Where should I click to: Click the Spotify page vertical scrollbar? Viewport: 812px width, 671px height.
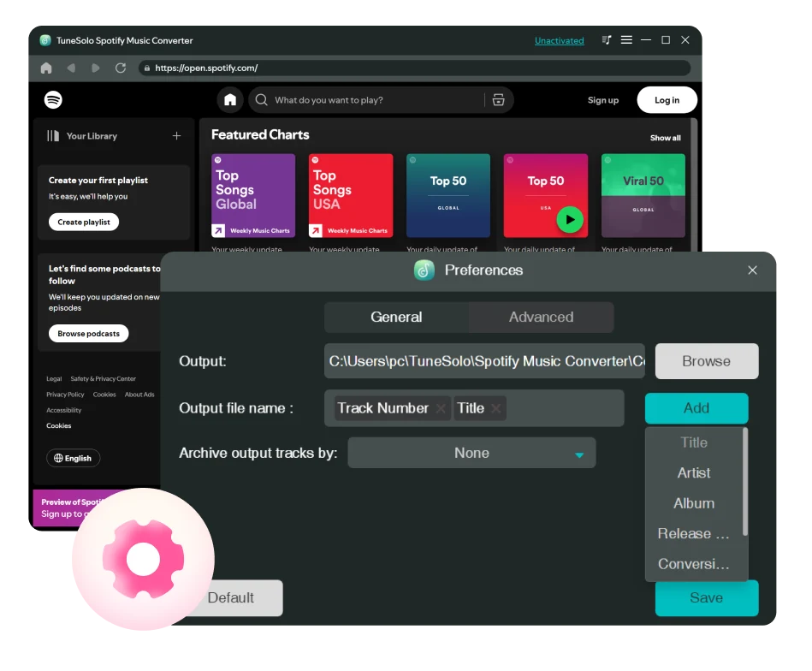(x=695, y=185)
